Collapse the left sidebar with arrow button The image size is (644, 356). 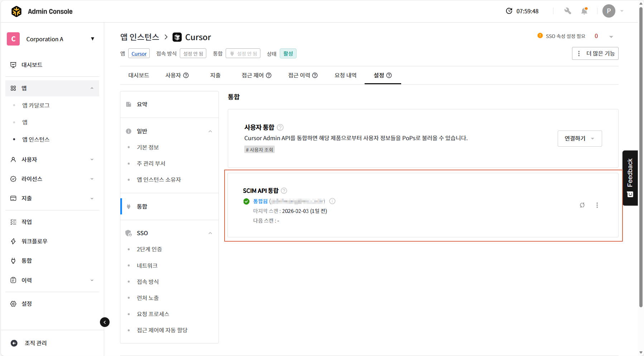[x=105, y=322]
